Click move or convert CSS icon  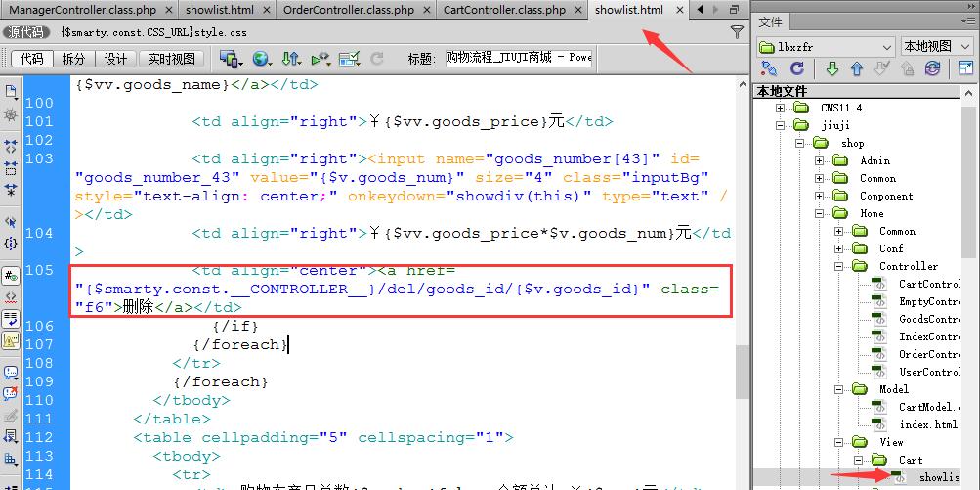11,458
